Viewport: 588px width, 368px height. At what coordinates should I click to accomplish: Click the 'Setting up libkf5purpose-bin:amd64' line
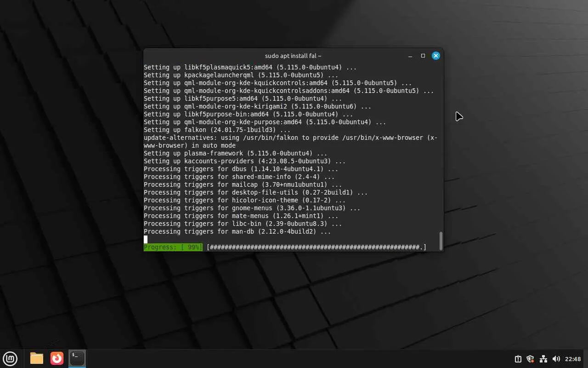click(249, 115)
